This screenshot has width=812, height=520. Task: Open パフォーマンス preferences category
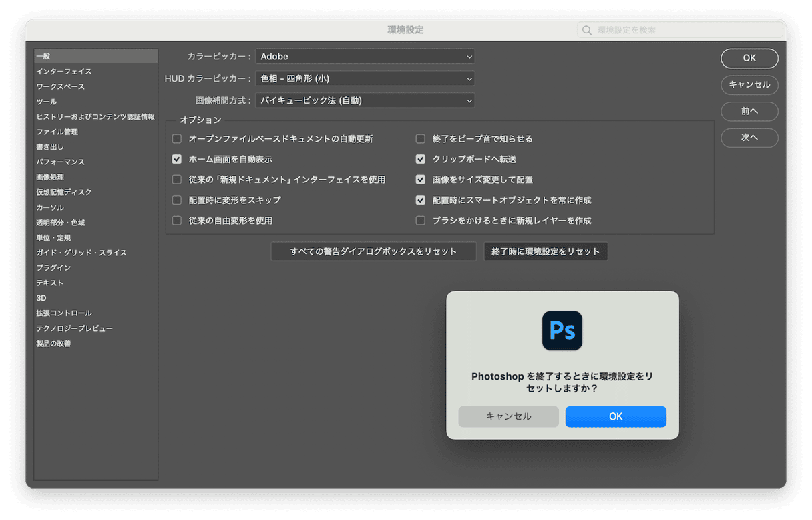[60, 162]
